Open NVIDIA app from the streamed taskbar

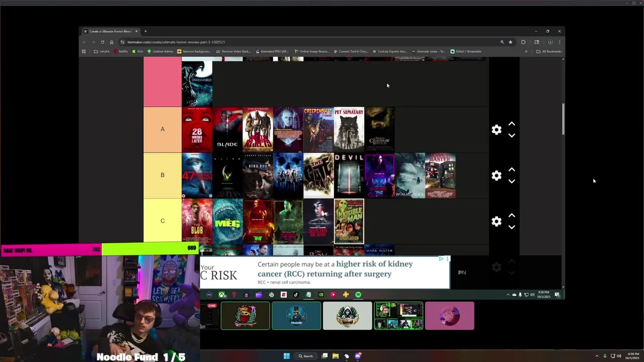point(320,295)
